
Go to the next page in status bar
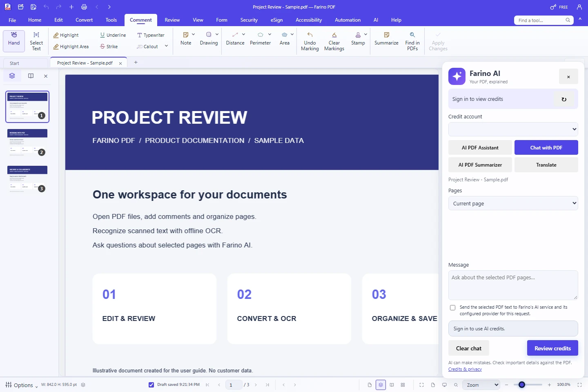coord(256,385)
